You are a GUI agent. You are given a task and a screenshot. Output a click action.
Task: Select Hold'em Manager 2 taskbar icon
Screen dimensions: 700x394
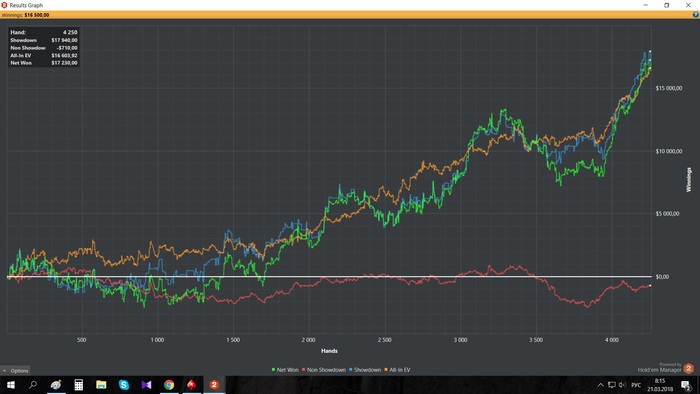[x=214, y=385]
